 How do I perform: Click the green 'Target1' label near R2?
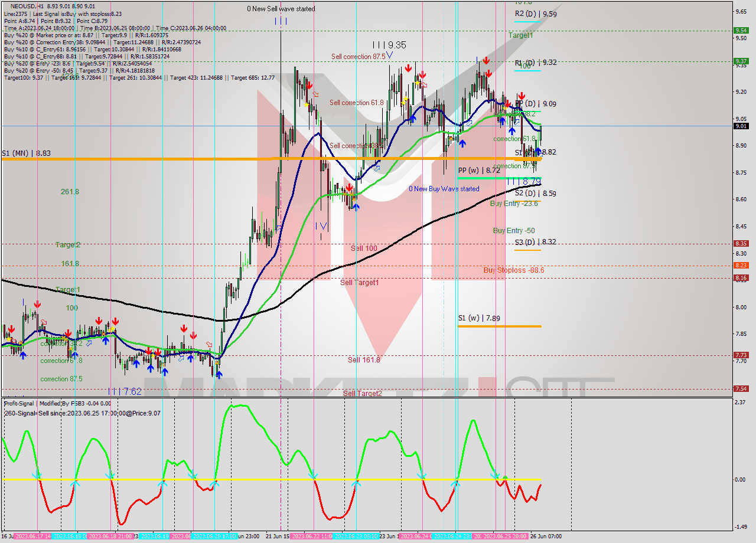pos(521,35)
